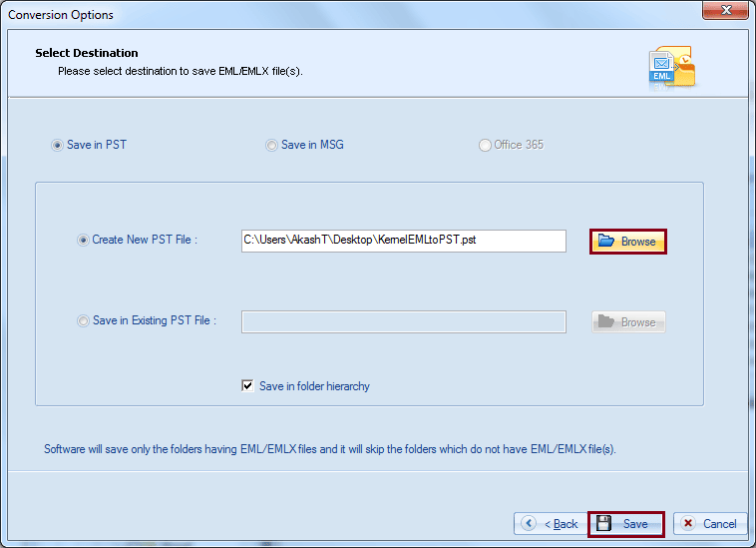Click the note about skipping folders without EML/EMLX files
Viewport: 756px width, 548px height.
(330, 449)
